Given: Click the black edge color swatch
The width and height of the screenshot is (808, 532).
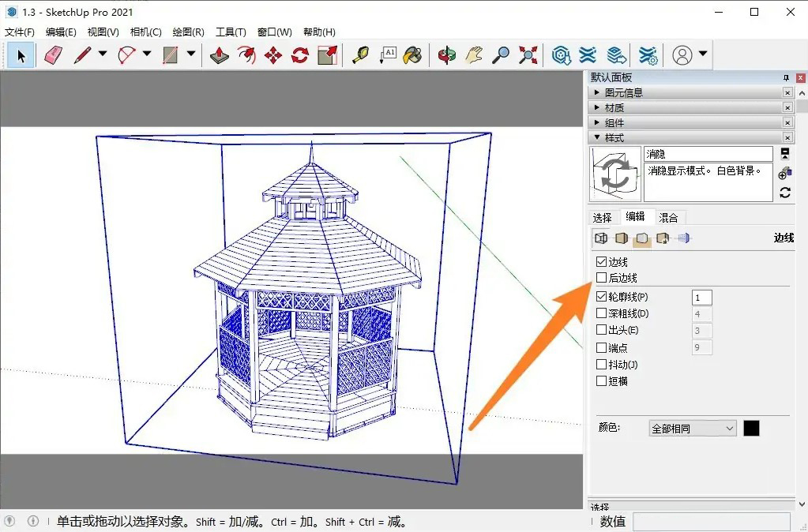Looking at the screenshot, I should 751,428.
